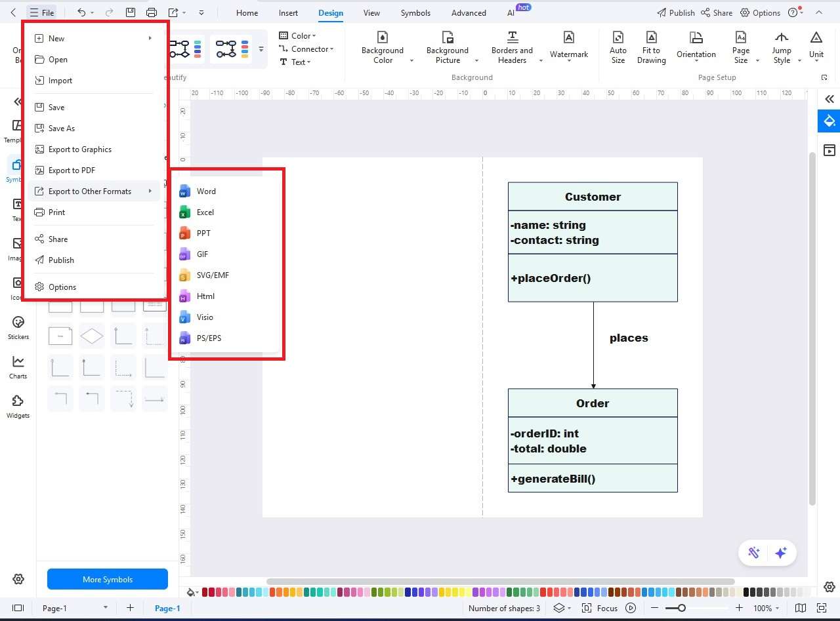
Task: Click the Visio export icon
Action: (x=184, y=317)
